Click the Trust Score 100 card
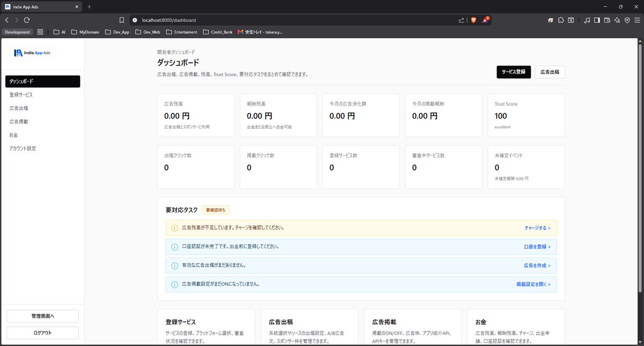This screenshot has height=346, width=644. tap(526, 115)
